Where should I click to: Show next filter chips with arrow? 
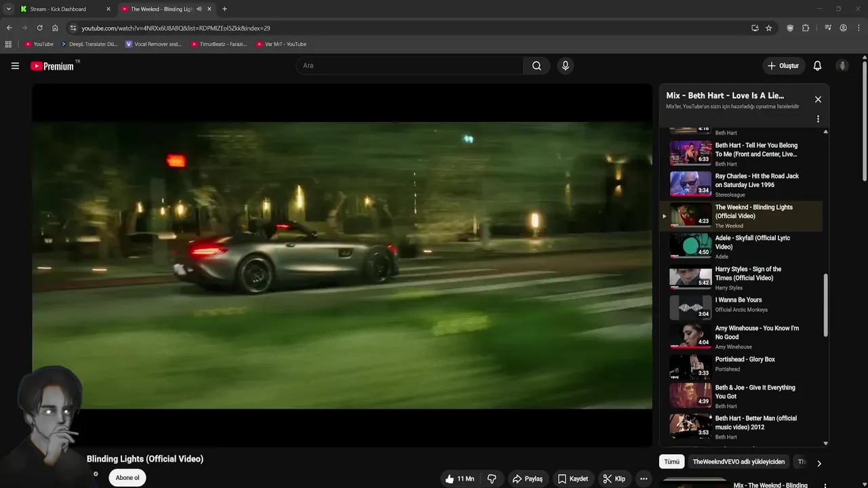[818, 464]
